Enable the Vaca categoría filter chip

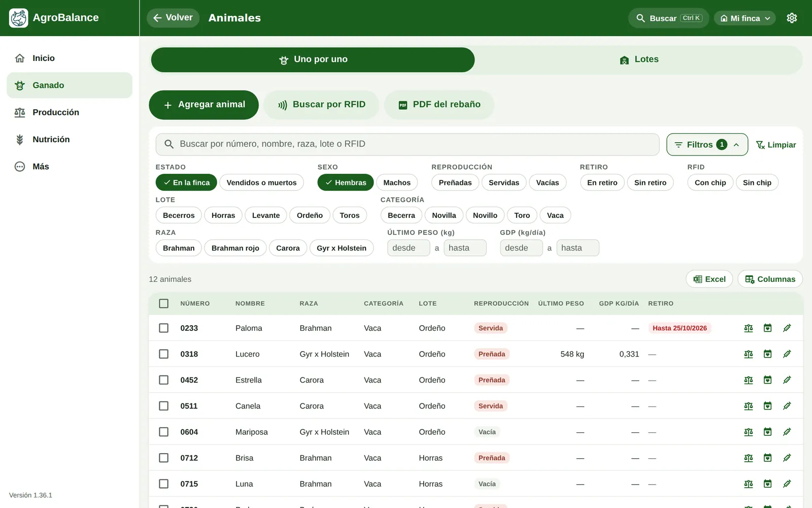555,215
